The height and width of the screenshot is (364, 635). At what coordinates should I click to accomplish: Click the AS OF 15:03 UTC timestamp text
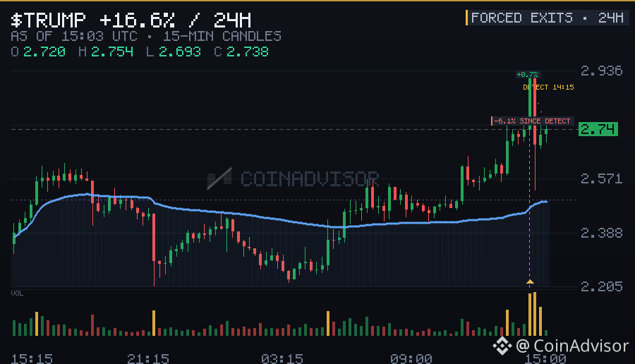(x=73, y=37)
